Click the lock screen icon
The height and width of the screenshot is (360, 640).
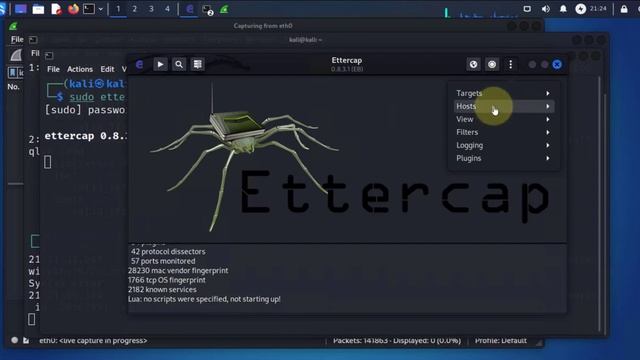[624, 9]
